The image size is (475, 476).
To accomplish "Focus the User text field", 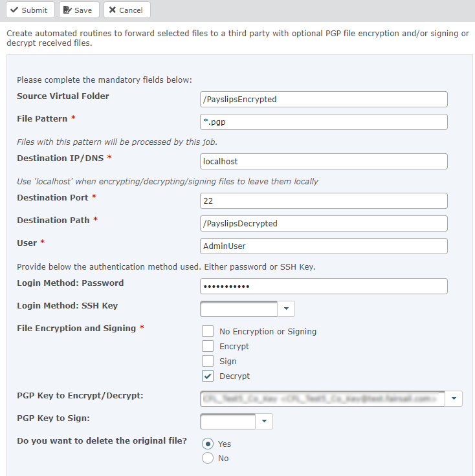I will [324, 246].
